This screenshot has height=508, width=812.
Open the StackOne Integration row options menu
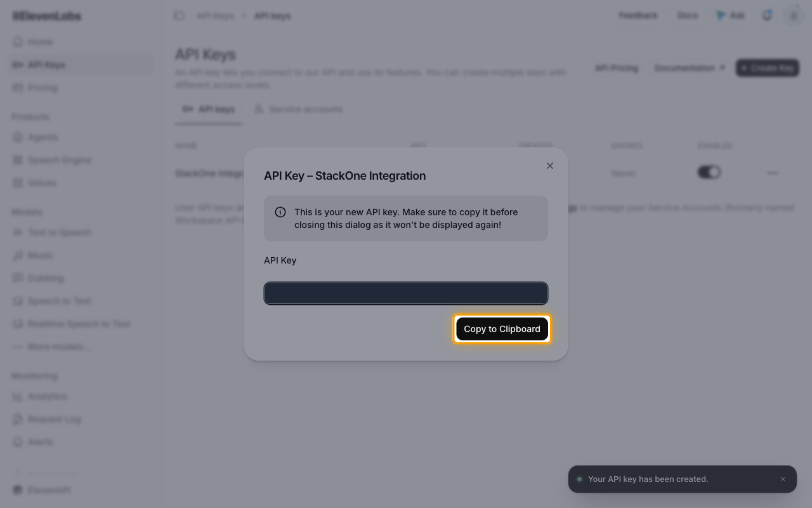pos(773,173)
